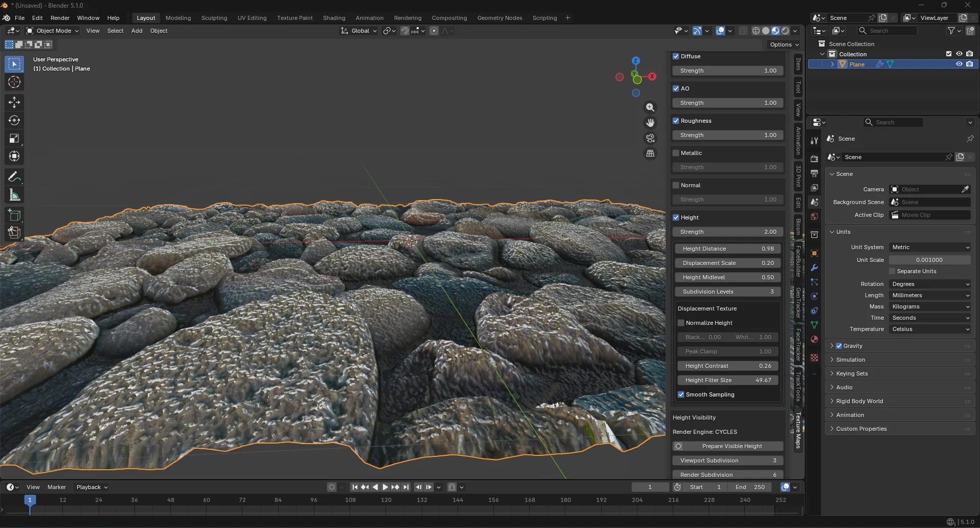
Task: Expand the Plane item in outliner
Action: tap(832, 64)
